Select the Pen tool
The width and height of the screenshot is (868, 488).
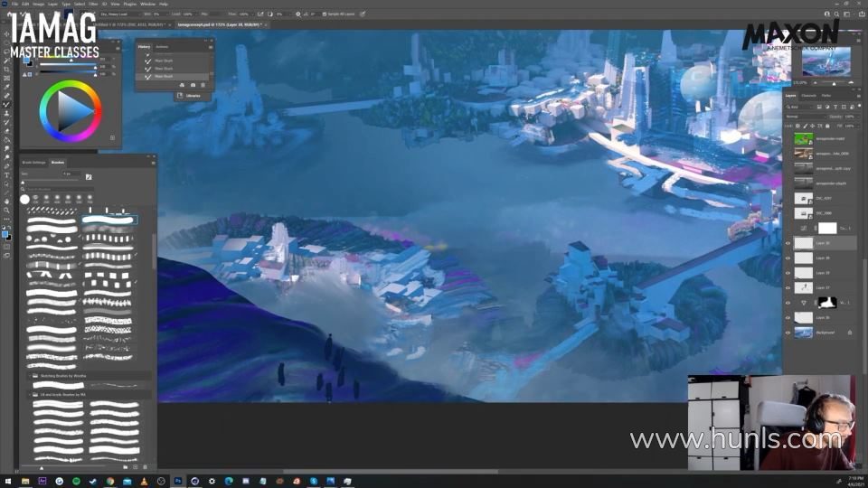[6, 166]
